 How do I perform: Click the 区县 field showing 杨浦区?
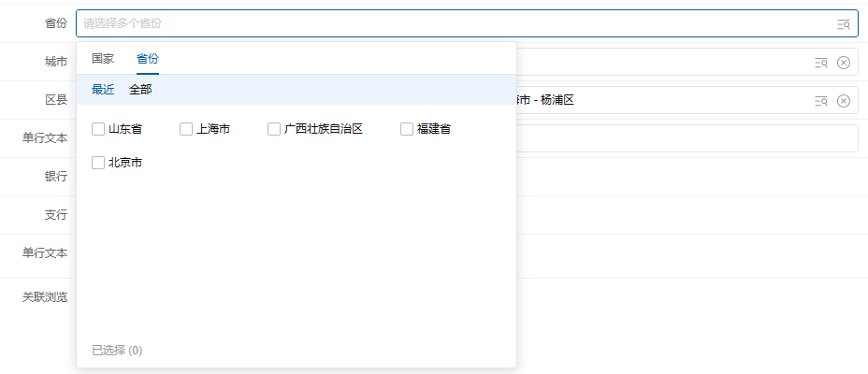687,101
